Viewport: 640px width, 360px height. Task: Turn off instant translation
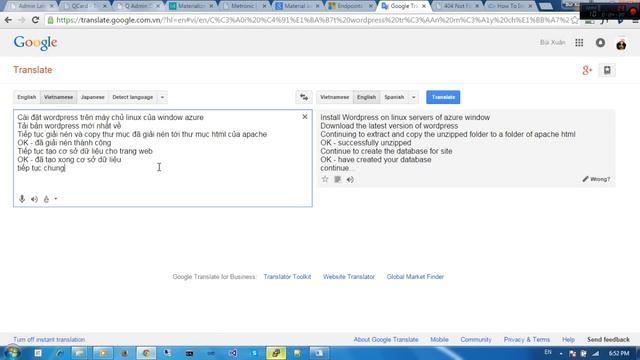pyautogui.click(x=49, y=340)
